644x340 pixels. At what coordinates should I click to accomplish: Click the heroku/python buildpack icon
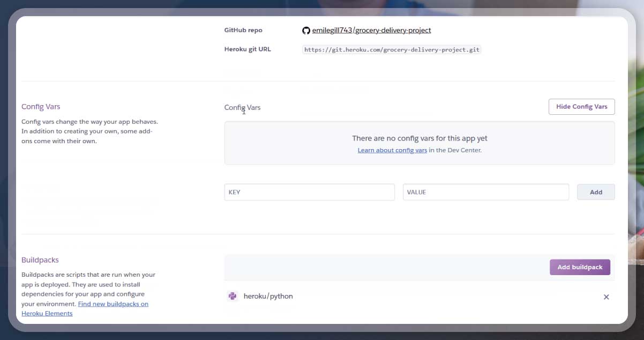click(x=233, y=296)
